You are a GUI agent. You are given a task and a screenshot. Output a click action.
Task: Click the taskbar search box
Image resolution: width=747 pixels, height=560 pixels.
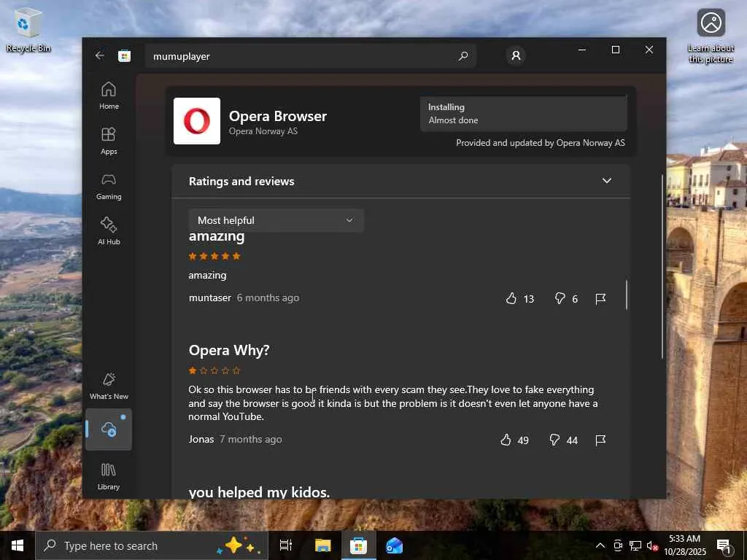(x=152, y=545)
